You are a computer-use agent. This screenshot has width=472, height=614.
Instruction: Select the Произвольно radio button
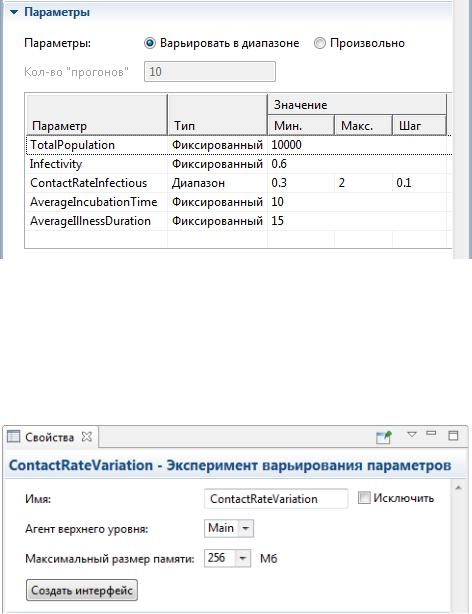point(320,43)
